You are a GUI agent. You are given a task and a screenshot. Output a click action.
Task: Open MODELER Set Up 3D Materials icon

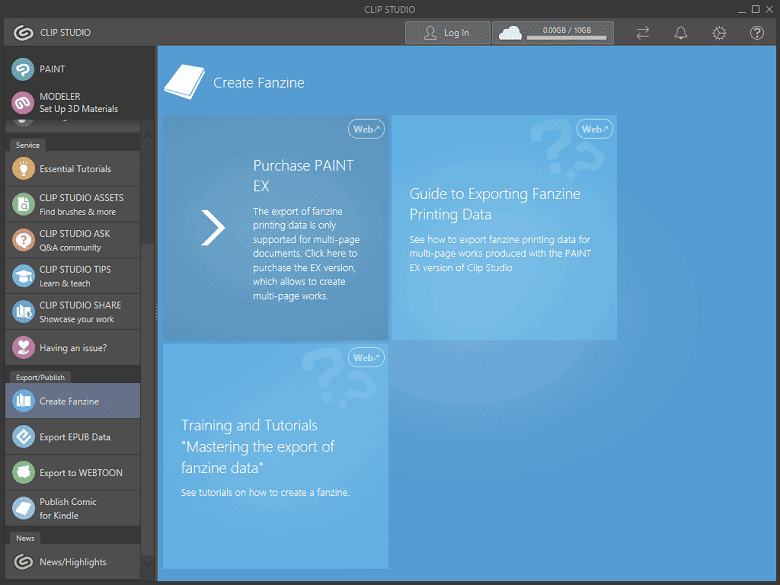pos(22,102)
